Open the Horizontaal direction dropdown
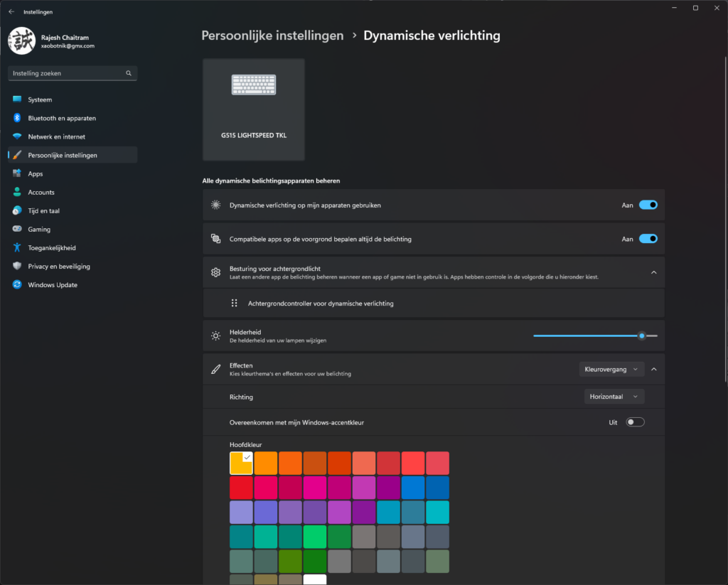This screenshot has width=728, height=585. click(x=614, y=397)
